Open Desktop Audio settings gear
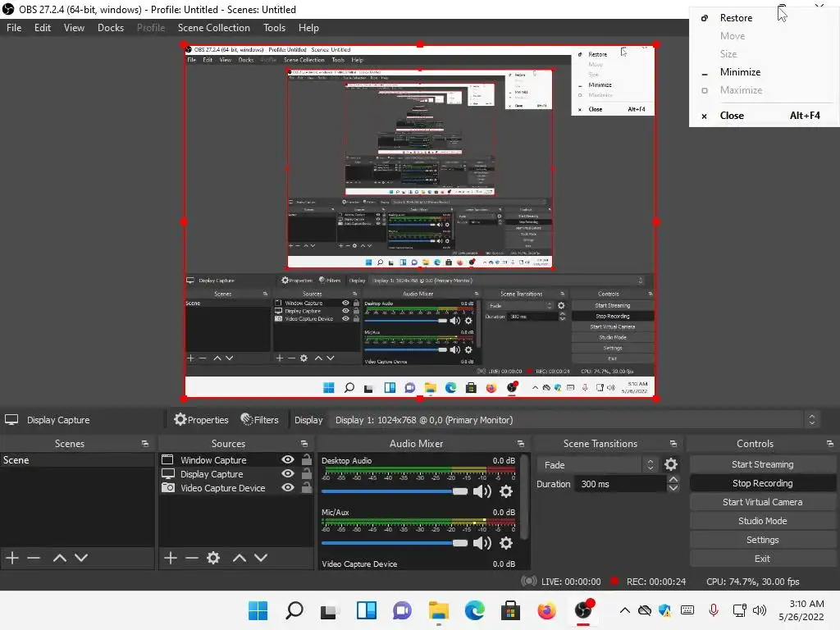The height and width of the screenshot is (630, 840). 505,491
